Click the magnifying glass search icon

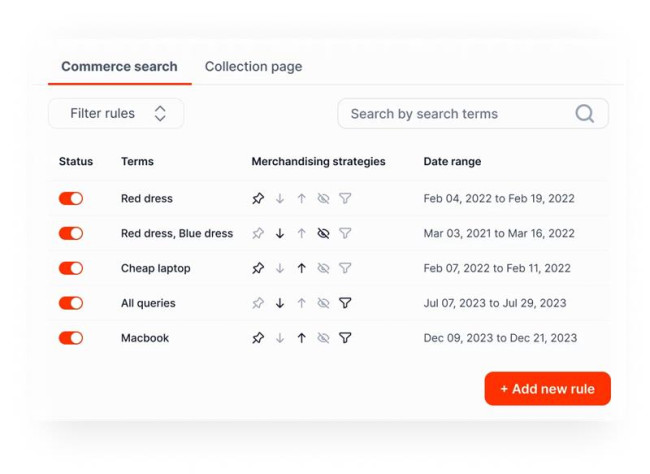[x=585, y=114]
